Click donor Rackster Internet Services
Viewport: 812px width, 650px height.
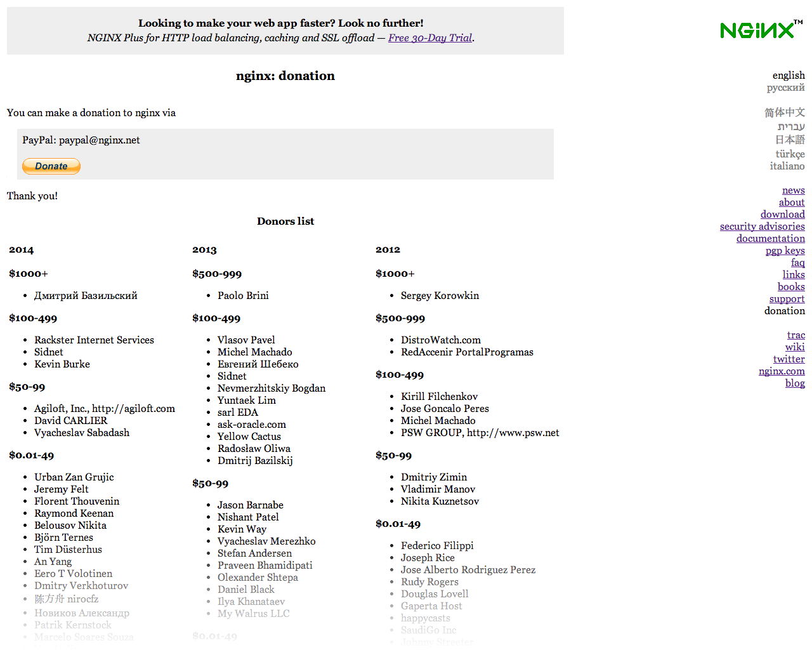coord(94,340)
